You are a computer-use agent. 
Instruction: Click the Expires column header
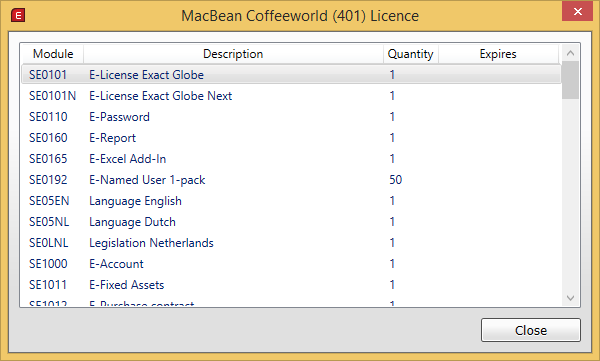(x=498, y=54)
